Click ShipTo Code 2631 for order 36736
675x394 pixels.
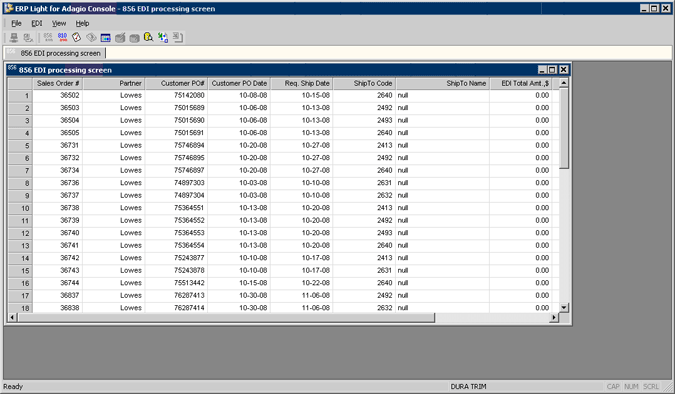click(364, 183)
